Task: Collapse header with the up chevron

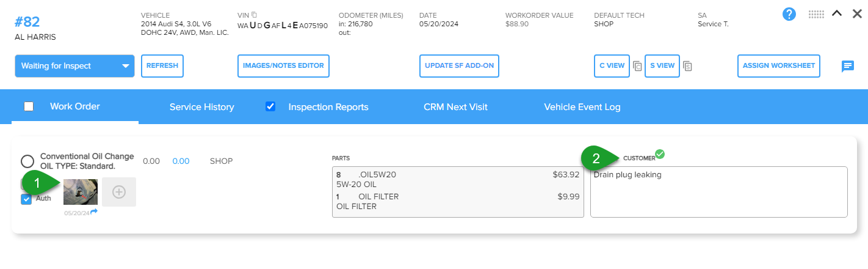Action: pos(837,14)
